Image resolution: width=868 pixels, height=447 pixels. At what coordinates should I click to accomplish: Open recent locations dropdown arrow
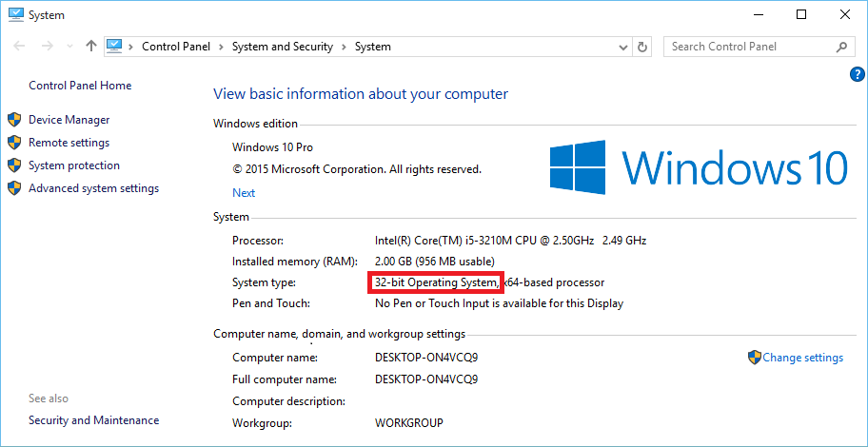pyautogui.click(x=69, y=47)
